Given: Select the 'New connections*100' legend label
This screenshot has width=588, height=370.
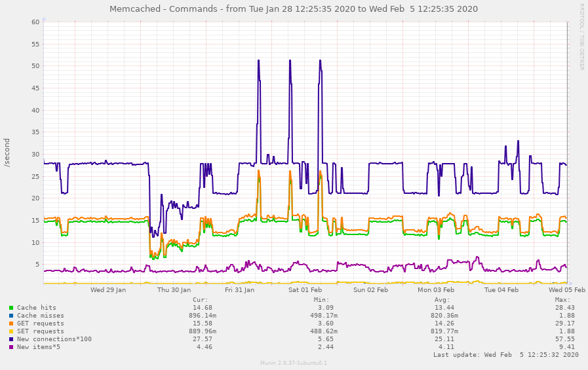Looking at the screenshot, I should 54,339.
